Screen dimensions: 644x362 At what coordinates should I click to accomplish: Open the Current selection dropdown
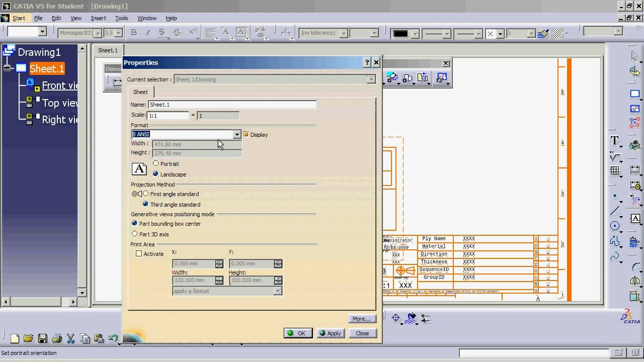(371, 79)
